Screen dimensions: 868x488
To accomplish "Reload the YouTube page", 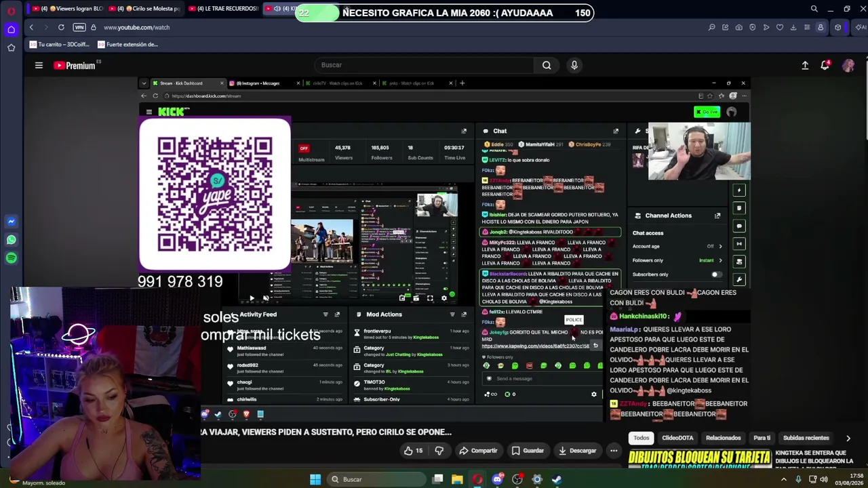I will pos(61,27).
